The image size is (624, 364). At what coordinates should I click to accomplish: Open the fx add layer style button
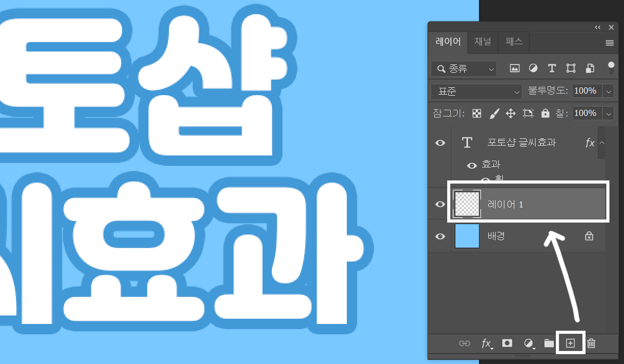point(487,343)
